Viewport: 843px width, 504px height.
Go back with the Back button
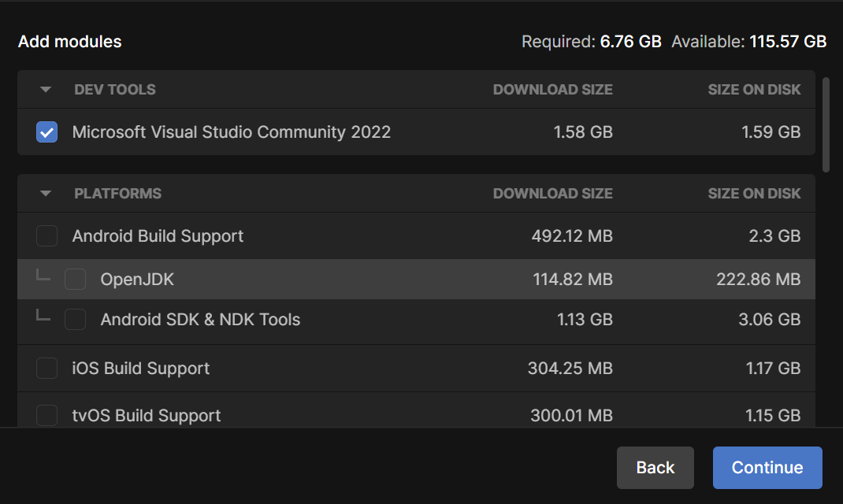[x=655, y=468]
